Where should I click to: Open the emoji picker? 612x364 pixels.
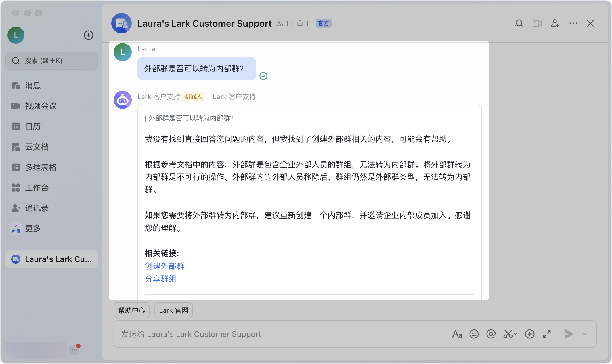tap(474, 334)
